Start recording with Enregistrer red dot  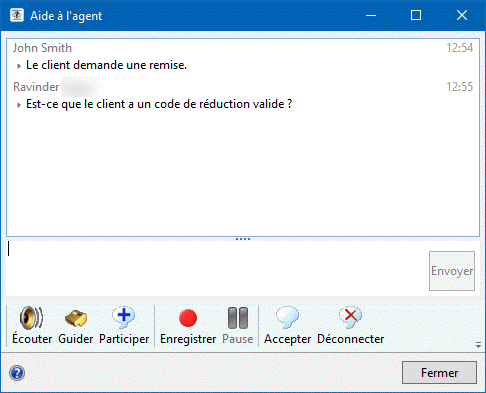click(188, 318)
